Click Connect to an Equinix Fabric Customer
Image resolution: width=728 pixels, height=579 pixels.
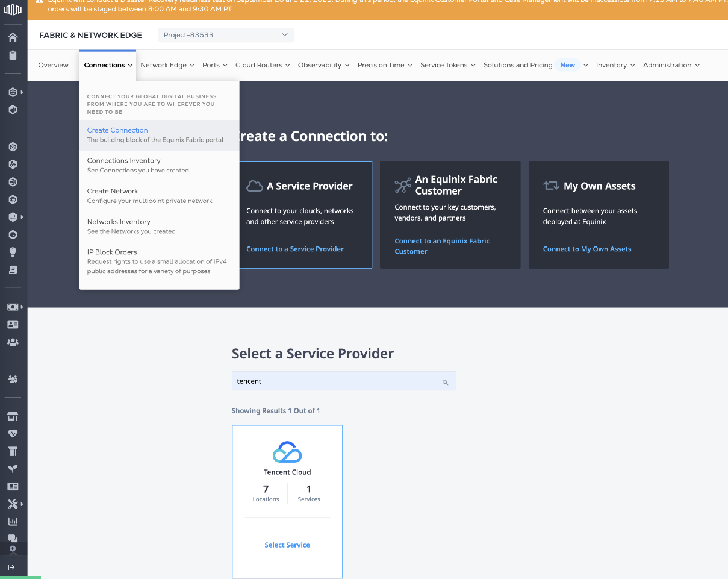442,246
